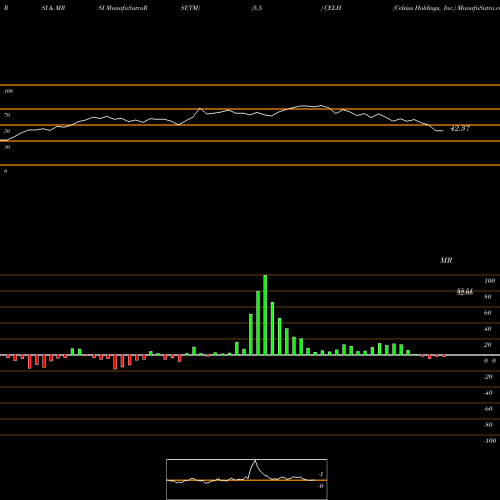Click the MR panel title label
The image size is (500, 500).
(x=446, y=260)
